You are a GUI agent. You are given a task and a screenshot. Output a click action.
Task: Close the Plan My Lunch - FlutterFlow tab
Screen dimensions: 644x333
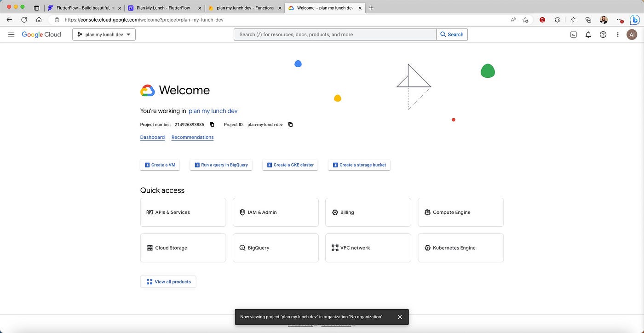click(x=199, y=8)
